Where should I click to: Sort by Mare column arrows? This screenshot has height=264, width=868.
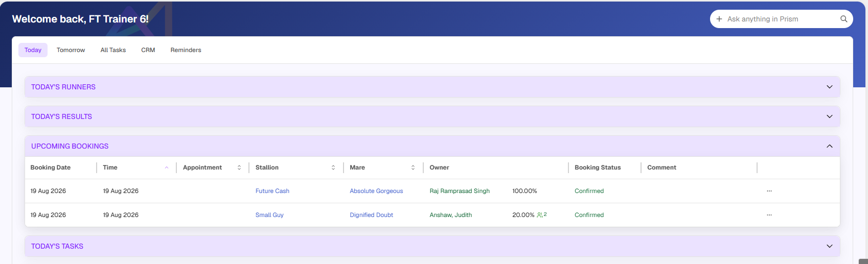pyautogui.click(x=413, y=167)
